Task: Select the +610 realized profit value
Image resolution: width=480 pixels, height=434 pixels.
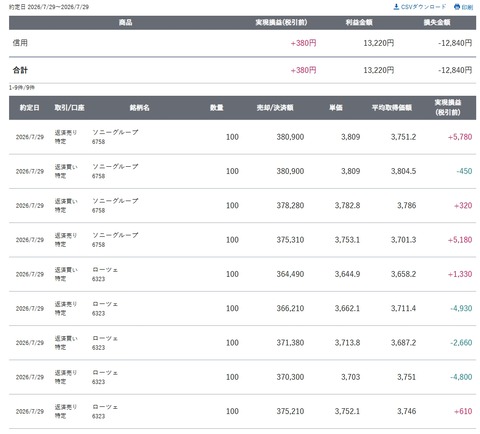Action: tap(463, 412)
